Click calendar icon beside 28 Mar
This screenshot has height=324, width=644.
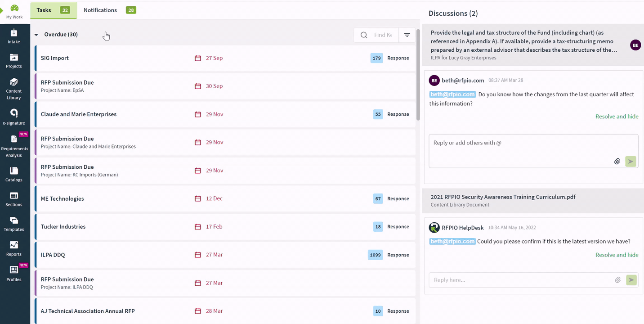click(198, 311)
